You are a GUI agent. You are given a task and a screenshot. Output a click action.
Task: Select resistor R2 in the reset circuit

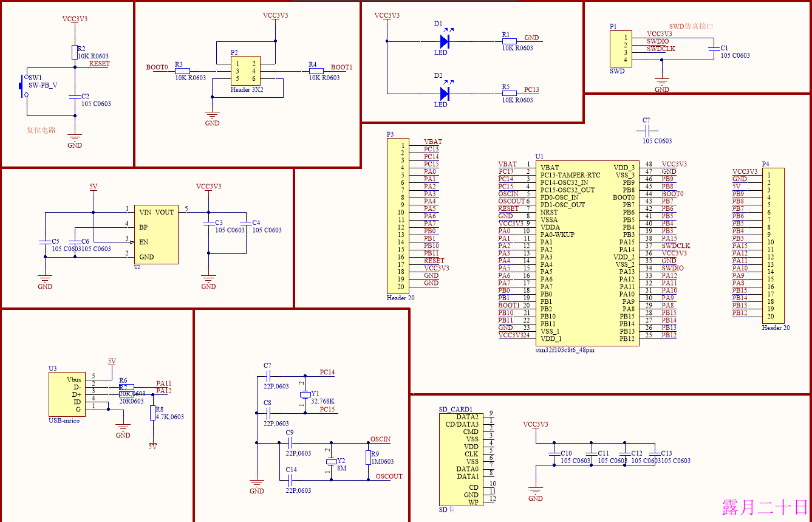tap(75, 51)
